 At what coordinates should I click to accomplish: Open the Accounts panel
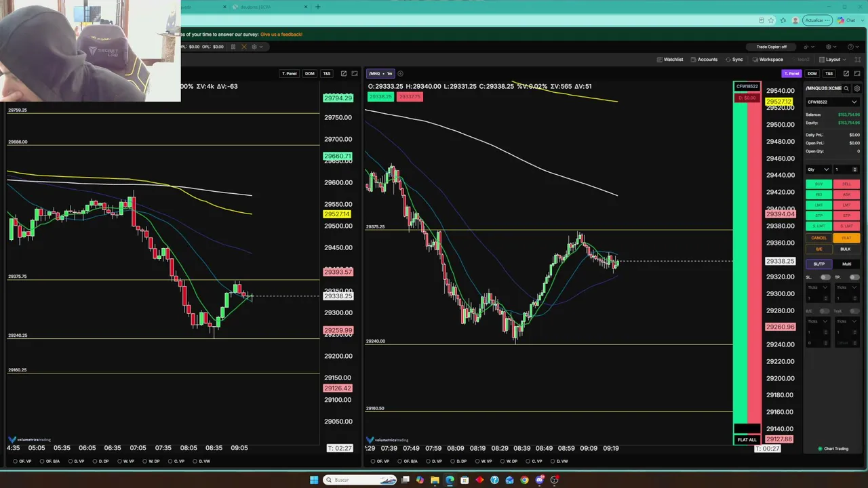704,60
